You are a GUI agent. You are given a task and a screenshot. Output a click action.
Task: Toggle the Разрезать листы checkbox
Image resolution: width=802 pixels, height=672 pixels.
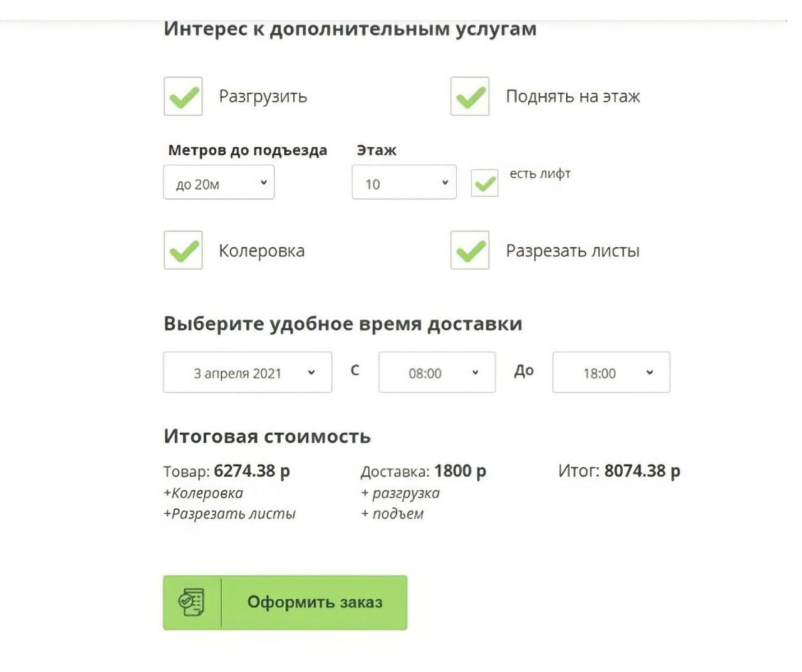470,250
